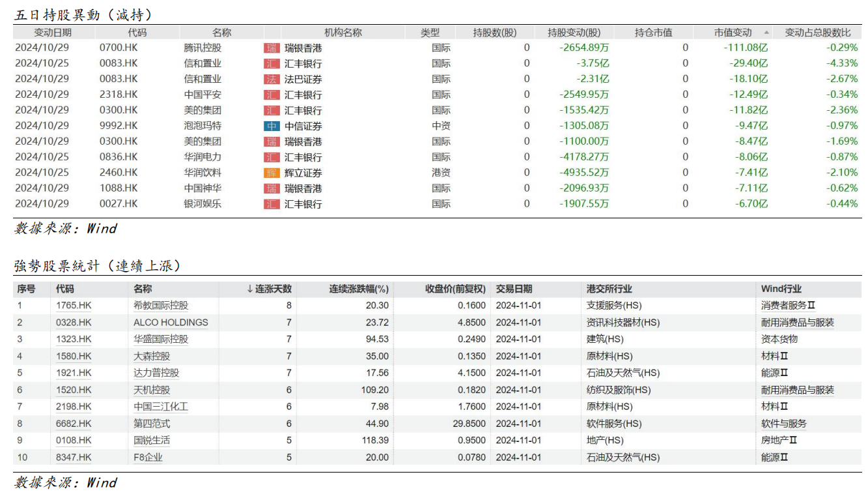The width and height of the screenshot is (868, 496).
Task: Click the Wind行业 column header
Action: [x=781, y=289]
